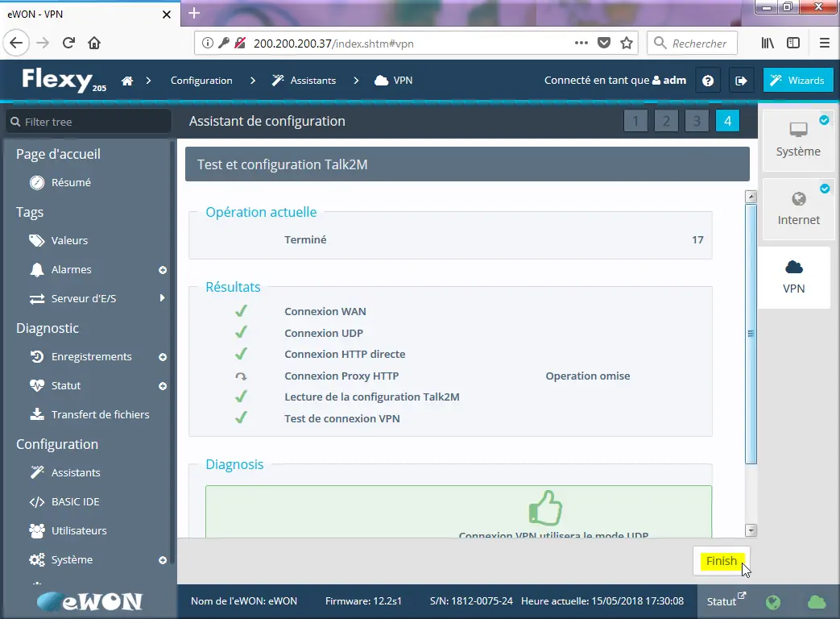Click the browser back button
This screenshot has width=840, height=619.
(x=17, y=43)
